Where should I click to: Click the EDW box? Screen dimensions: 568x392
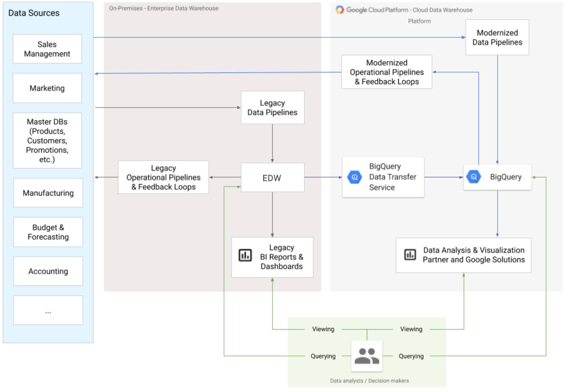click(x=272, y=178)
